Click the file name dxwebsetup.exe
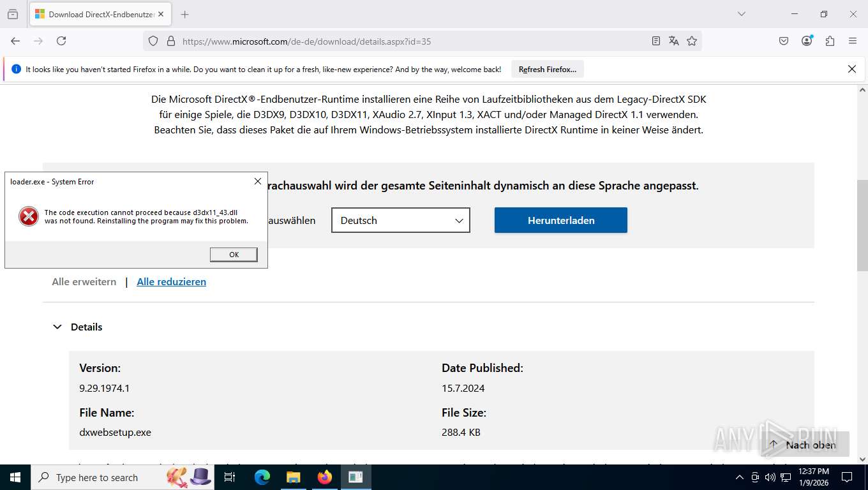This screenshot has height=490, width=868. (x=116, y=432)
